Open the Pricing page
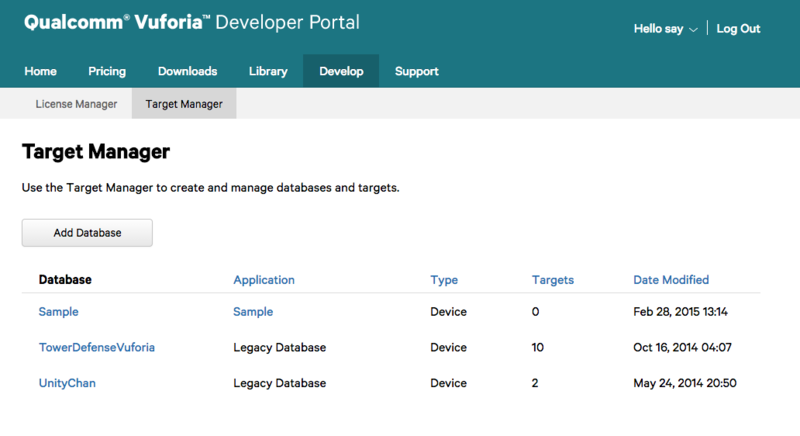800x436 pixels. [x=107, y=71]
